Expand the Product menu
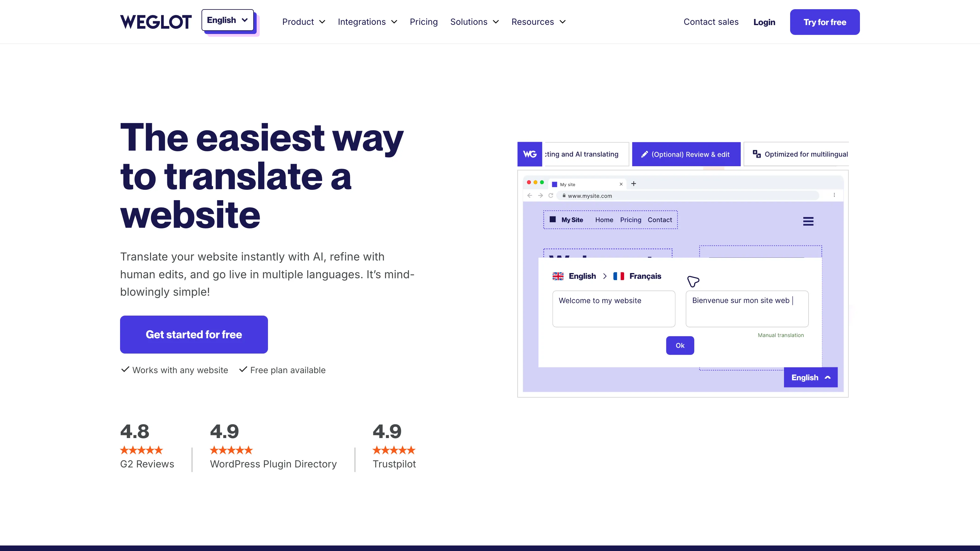 [303, 22]
